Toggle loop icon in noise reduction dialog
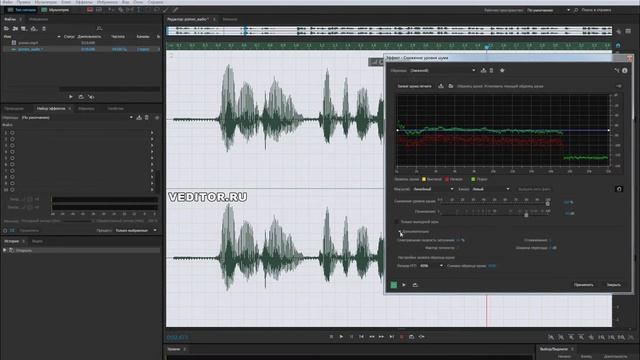The width and height of the screenshot is (640, 360). click(x=415, y=285)
